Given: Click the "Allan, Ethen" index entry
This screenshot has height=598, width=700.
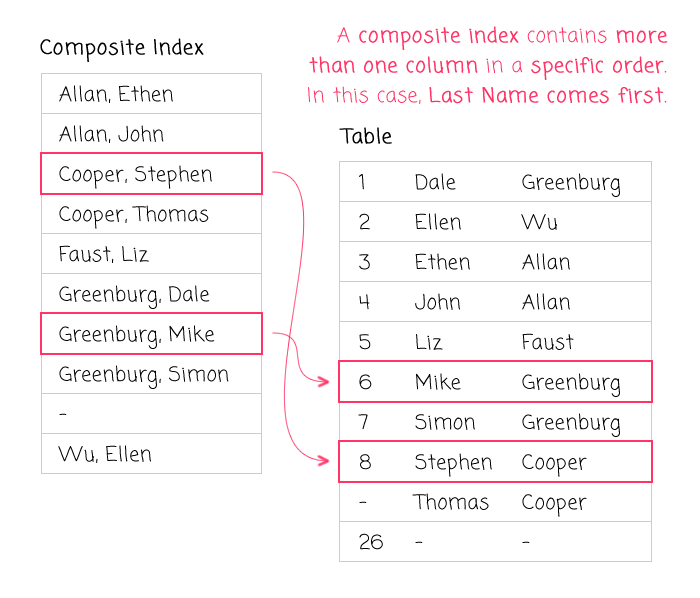Looking at the screenshot, I should point(151,94).
